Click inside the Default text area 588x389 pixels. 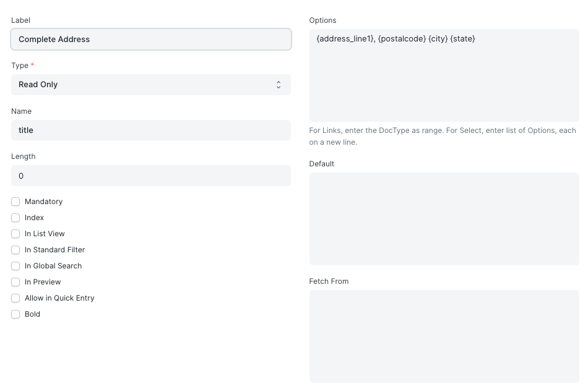click(444, 218)
